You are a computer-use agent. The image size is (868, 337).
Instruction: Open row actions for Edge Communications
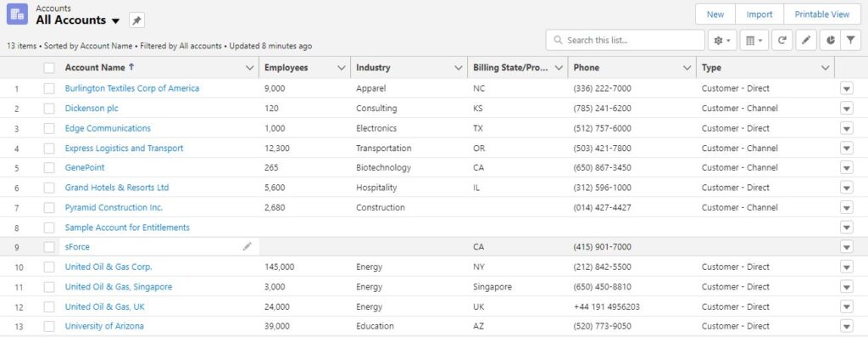[x=847, y=128]
